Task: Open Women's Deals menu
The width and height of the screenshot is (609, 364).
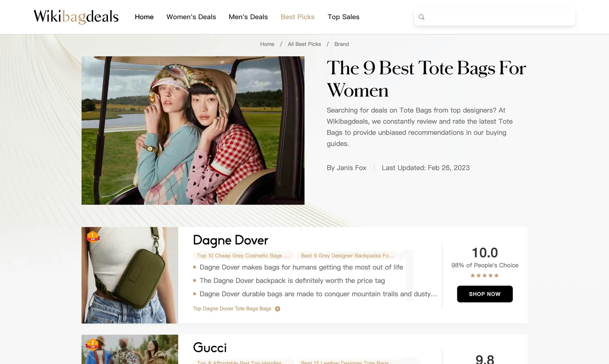Action: click(x=191, y=17)
